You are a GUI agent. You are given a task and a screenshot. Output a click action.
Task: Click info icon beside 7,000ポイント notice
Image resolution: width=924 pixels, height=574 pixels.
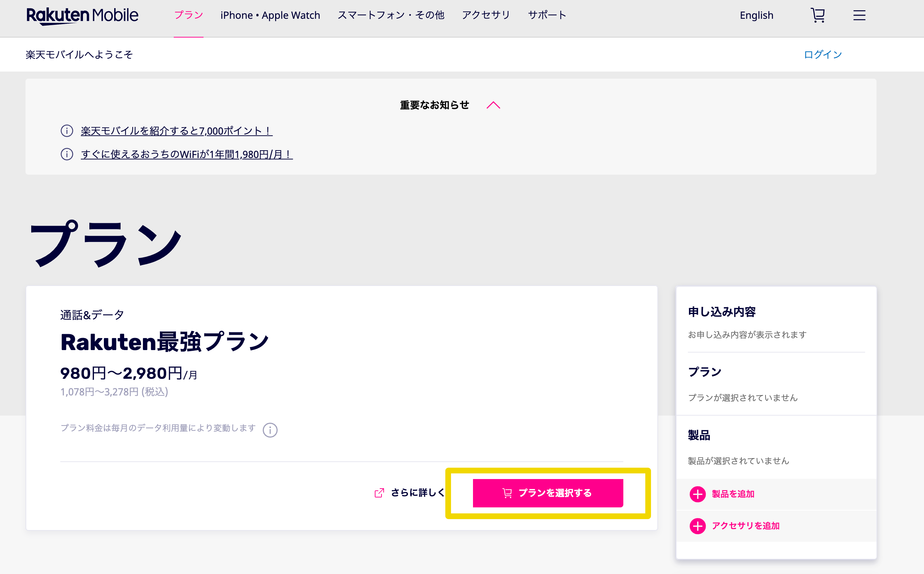coord(67,131)
